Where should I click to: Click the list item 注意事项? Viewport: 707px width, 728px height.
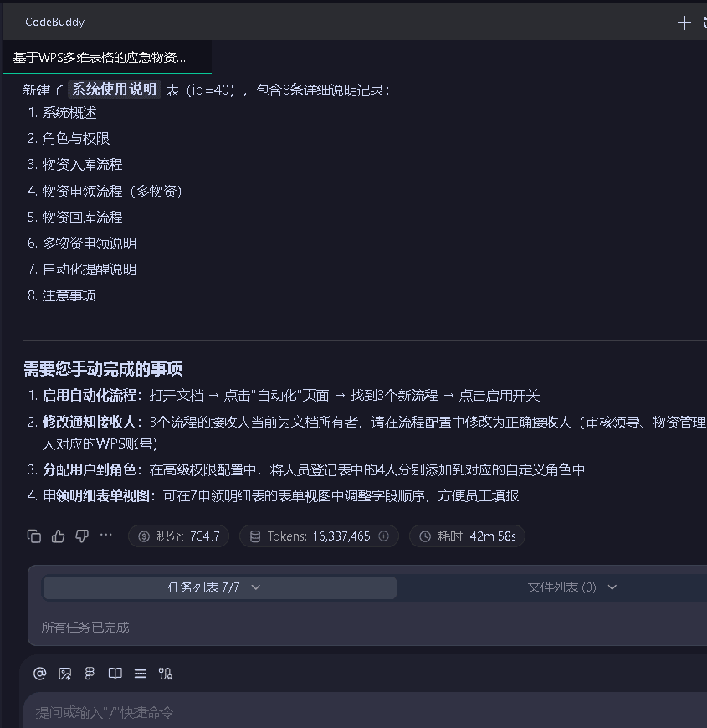tap(69, 295)
